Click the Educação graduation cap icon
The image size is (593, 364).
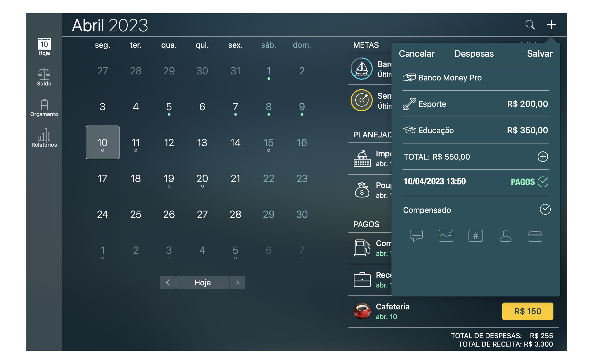[x=409, y=130]
